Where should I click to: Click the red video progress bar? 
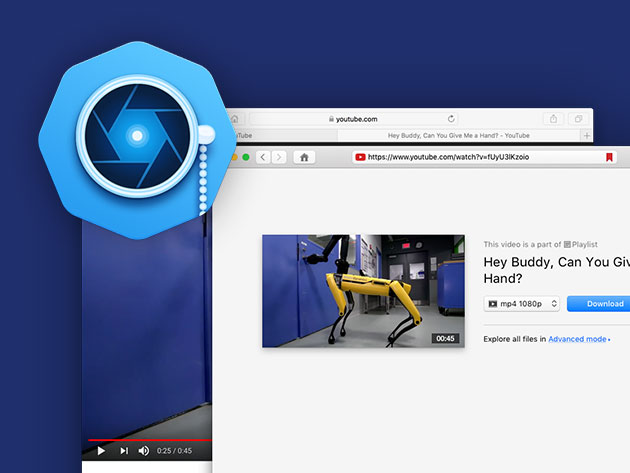(x=149, y=440)
